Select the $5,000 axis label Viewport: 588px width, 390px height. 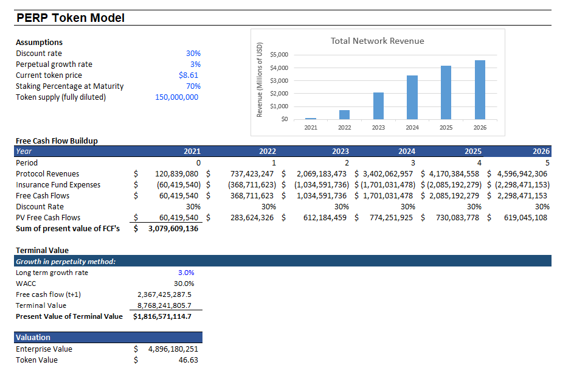pos(279,54)
